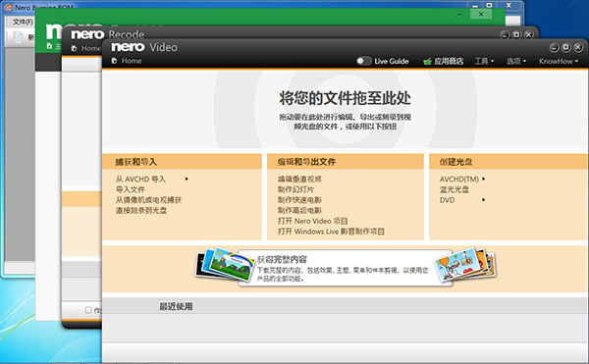Open the 工具 dropdown menu
Screen dimensions: 589x364
click(484, 61)
